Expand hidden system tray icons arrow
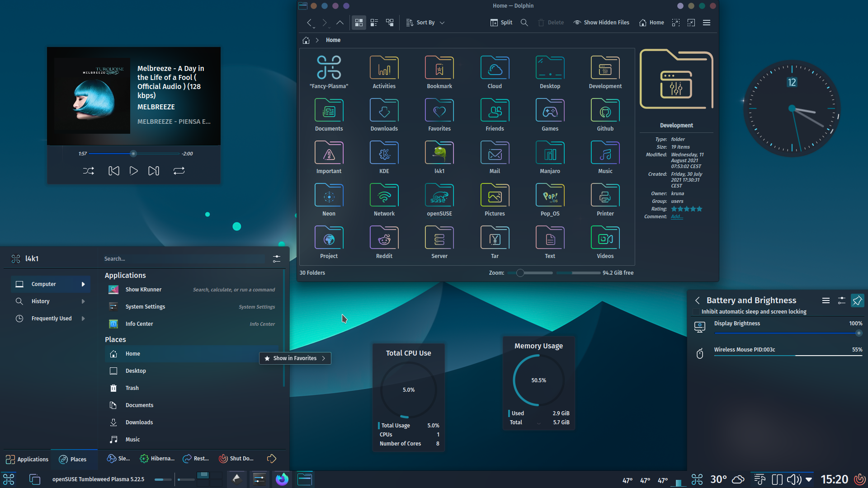The height and width of the screenshot is (488, 868). click(809, 479)
